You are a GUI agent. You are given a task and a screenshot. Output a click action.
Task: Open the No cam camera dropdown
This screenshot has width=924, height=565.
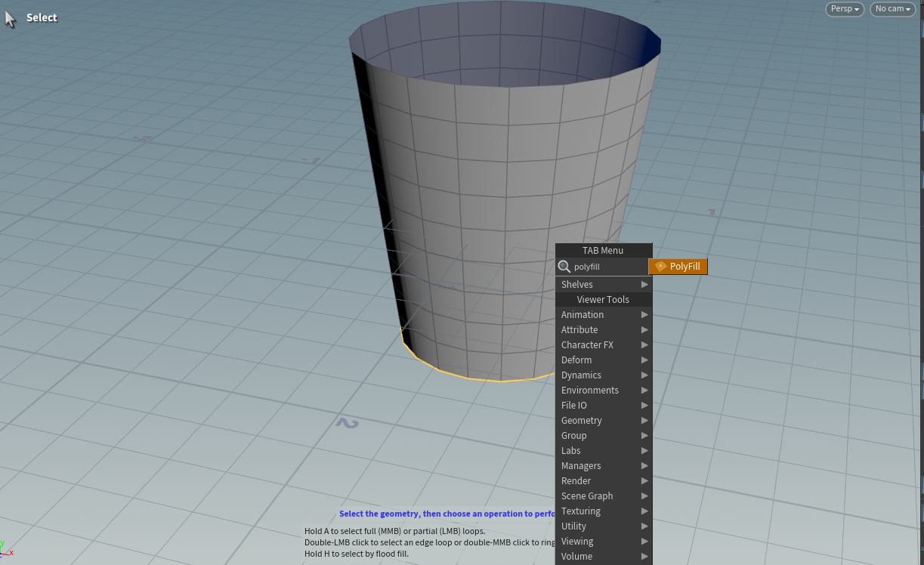click(x=892, y=9)
